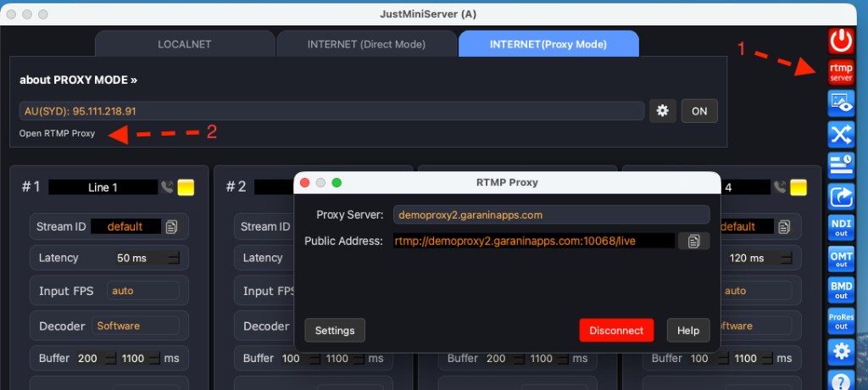Click the Proxy Server field in RTMP Proxy
868x390 pixels.
pyautogui.click(x=551, y=215)
